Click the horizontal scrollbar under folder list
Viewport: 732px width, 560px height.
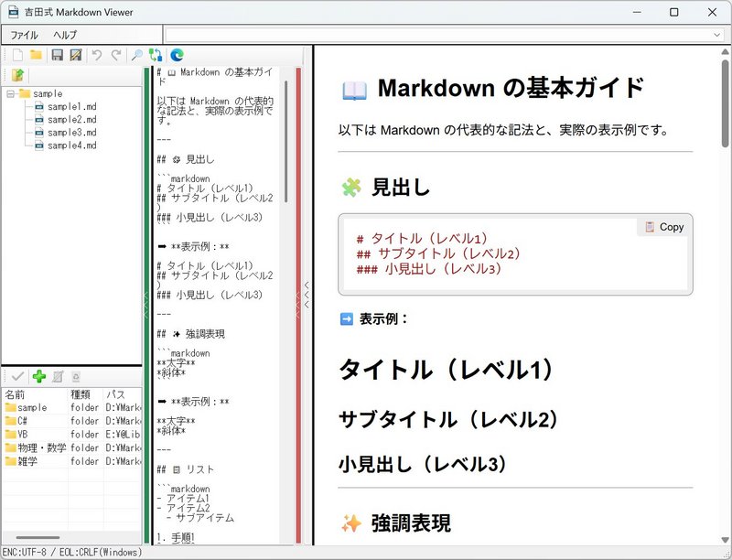pyautogui.click(x=37, y=538)
